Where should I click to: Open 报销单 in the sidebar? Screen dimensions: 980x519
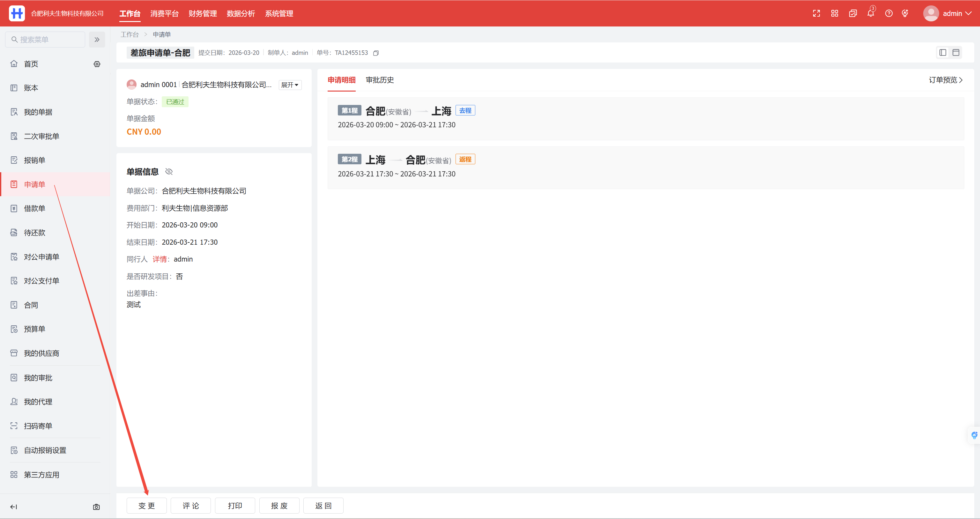(35, 160)
